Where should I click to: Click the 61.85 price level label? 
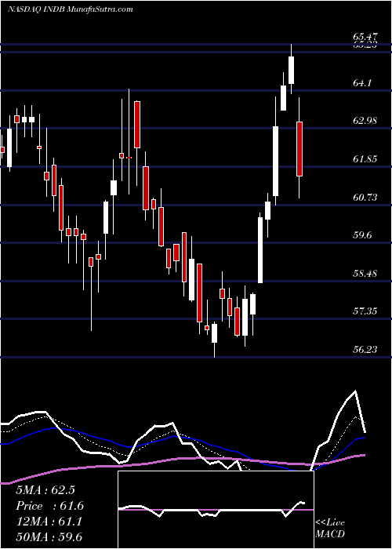point(365,159)
